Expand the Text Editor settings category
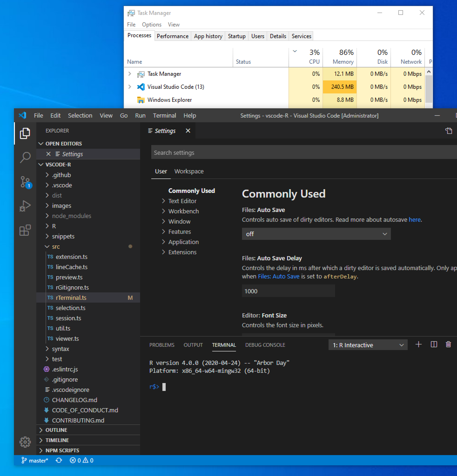Screen dimensions: 457x476 pos(182,201)
